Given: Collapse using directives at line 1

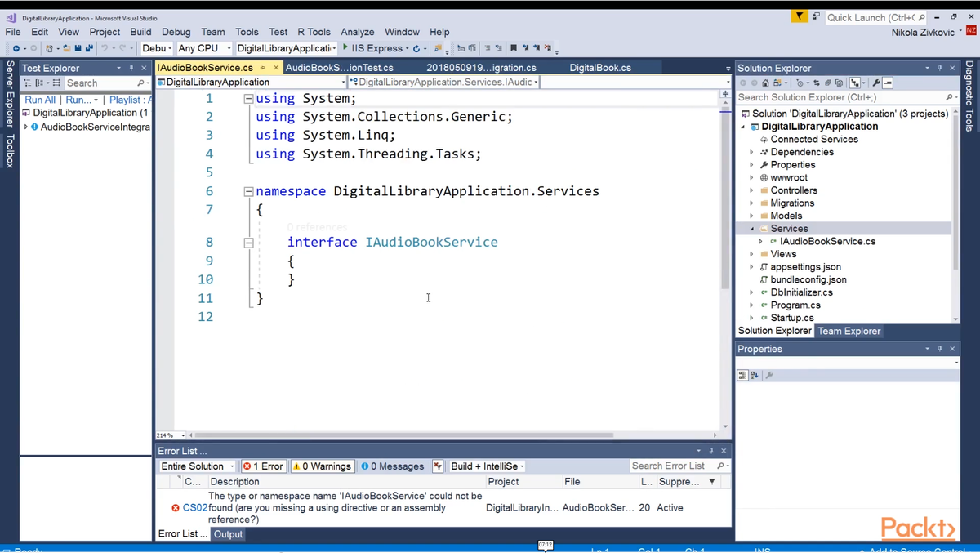Looking at the screenshot, I should 248,98.
